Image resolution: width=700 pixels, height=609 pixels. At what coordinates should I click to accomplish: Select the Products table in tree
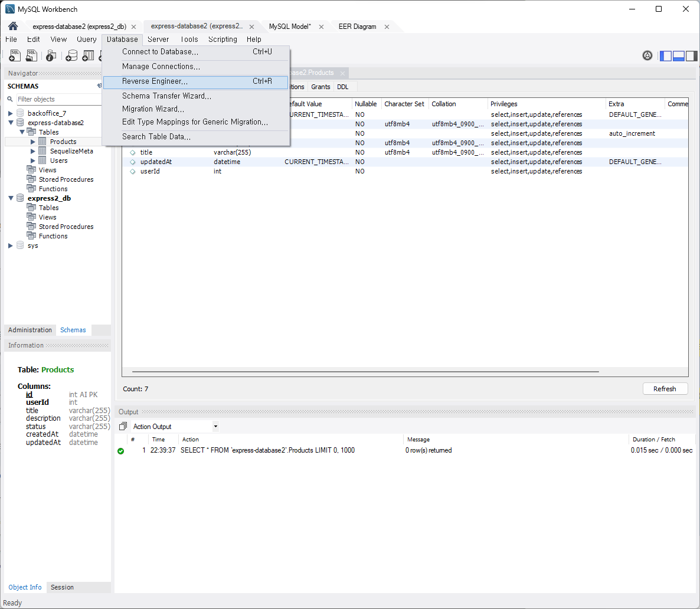click(x=63, y=142)
